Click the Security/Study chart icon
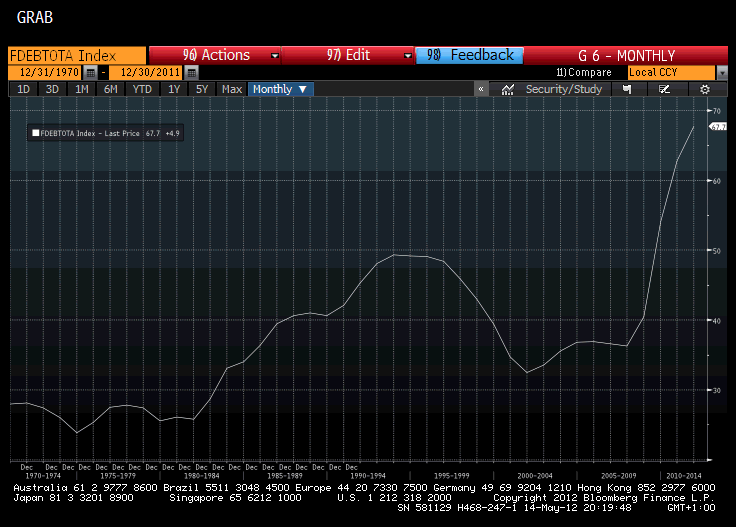 click(x=507, y=89)
